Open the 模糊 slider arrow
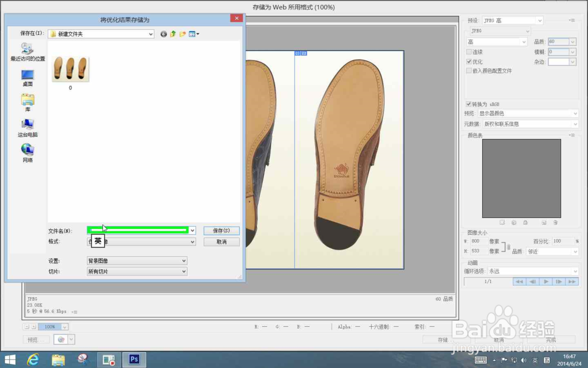Viewport: 588px width, 368px height. [573, 52]
